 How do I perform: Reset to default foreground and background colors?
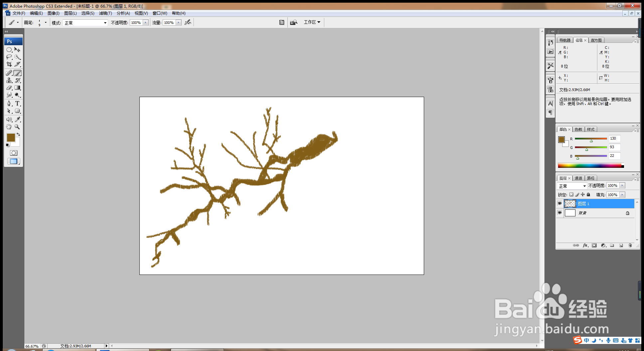click(8, 145)
